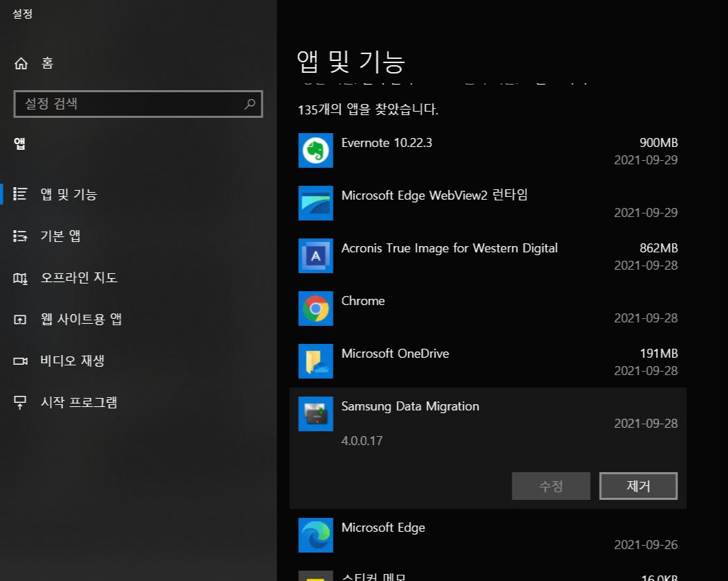
Task: Click the search magnifier icon
Action: [250, 104]
